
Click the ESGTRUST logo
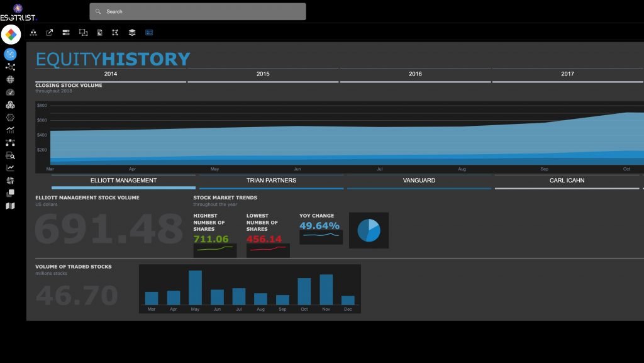pyautogui.click(x=18, y=13)
